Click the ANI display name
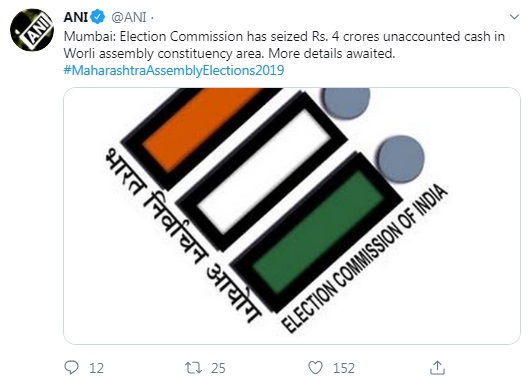Screen dimensions: 531x382 coord(76,17)
